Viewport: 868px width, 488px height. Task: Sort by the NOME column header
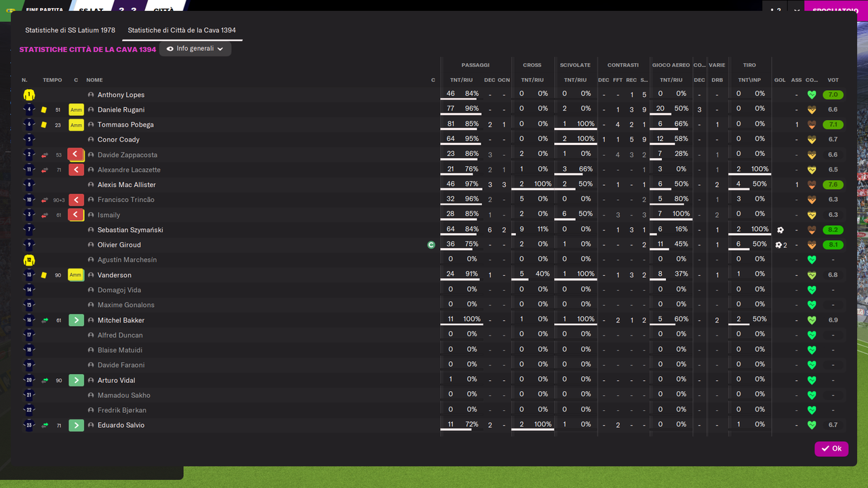tap(94, 80)
